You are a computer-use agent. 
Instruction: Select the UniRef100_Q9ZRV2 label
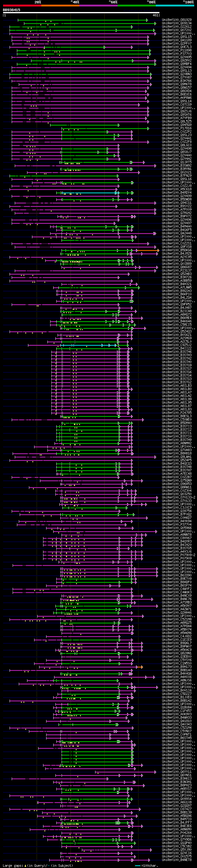tap(177, 61)
